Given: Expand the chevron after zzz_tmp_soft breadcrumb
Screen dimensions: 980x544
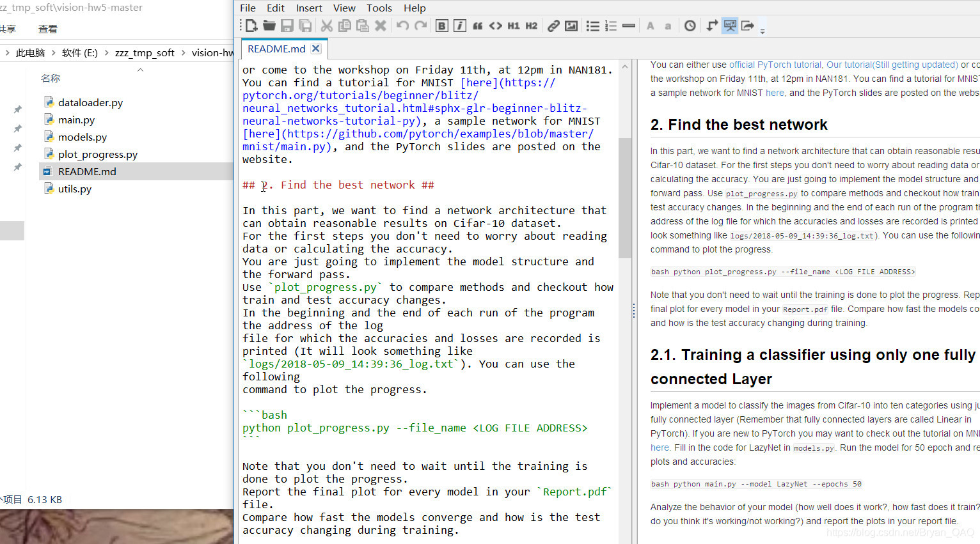Looking at the screenshot, I should click(183, 52).
